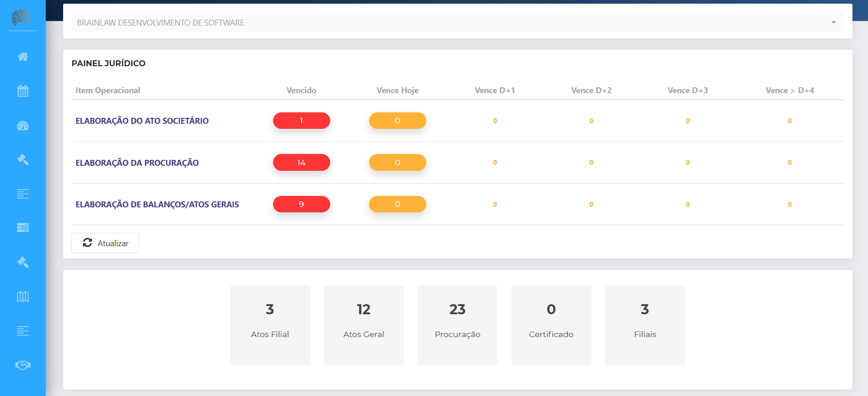Click the Atualizar refresh button
Image resolution: width=868 pixels, height=396 pixels.
tap(105, 243)
